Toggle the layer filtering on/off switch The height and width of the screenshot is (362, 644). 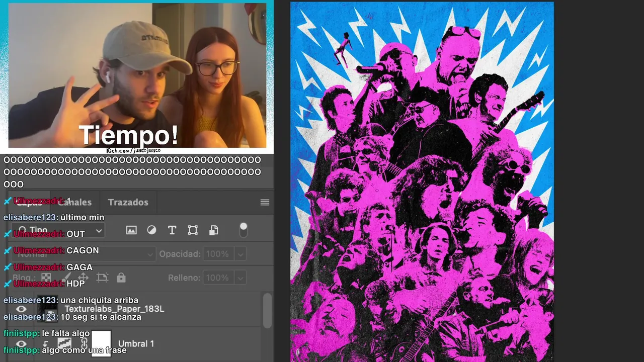pyautogui.click(x=244, y=230)
